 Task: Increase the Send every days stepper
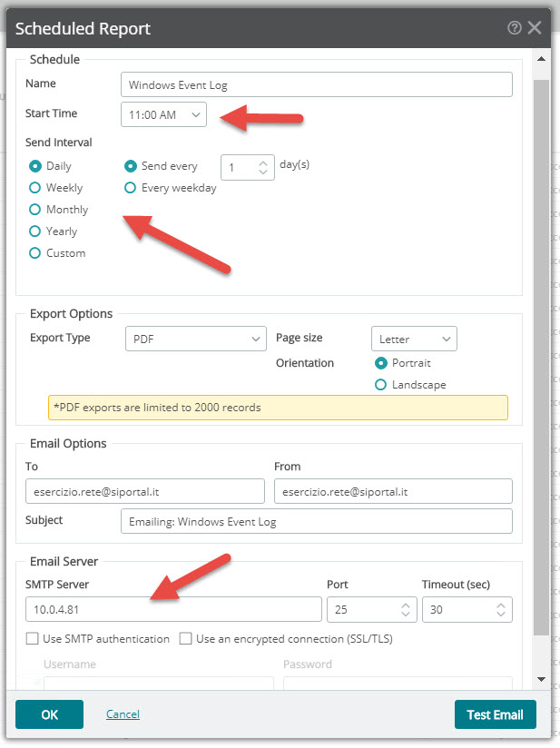[263, 163]
